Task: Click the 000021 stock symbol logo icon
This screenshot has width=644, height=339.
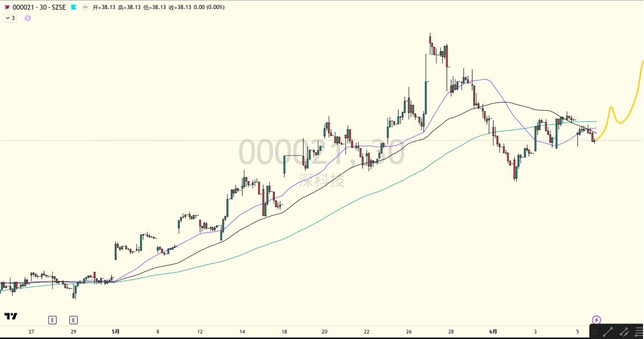Action: pos(7,8)
